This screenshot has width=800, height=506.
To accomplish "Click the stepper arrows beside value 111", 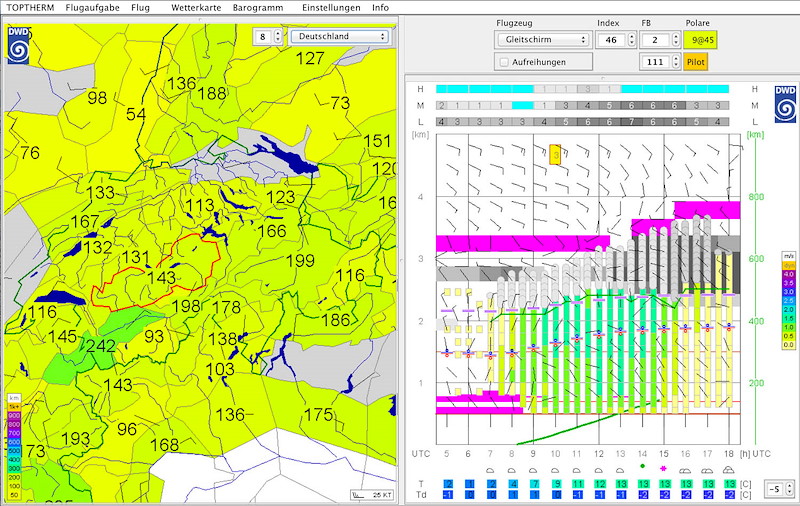I will tap(676, 62).
